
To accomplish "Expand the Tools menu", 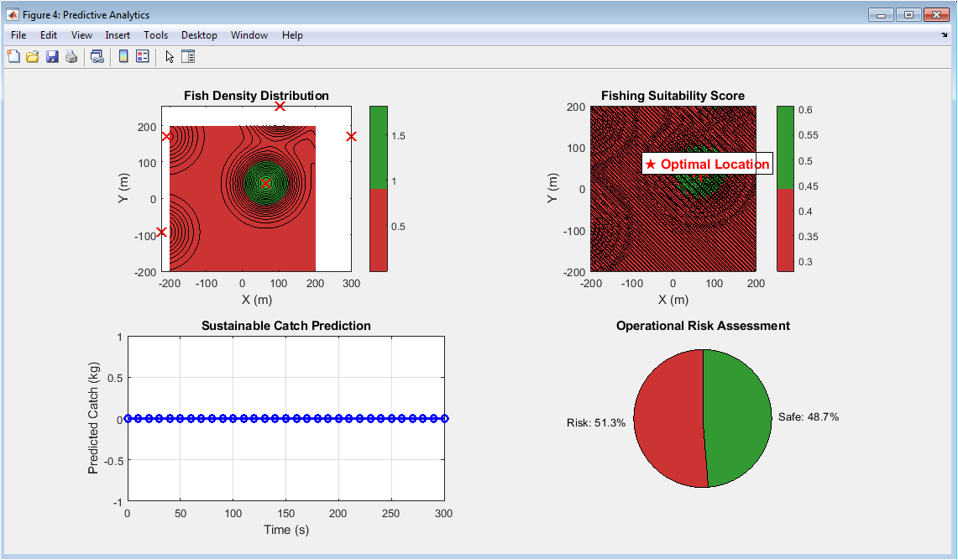I will click(x=155, y=35).
